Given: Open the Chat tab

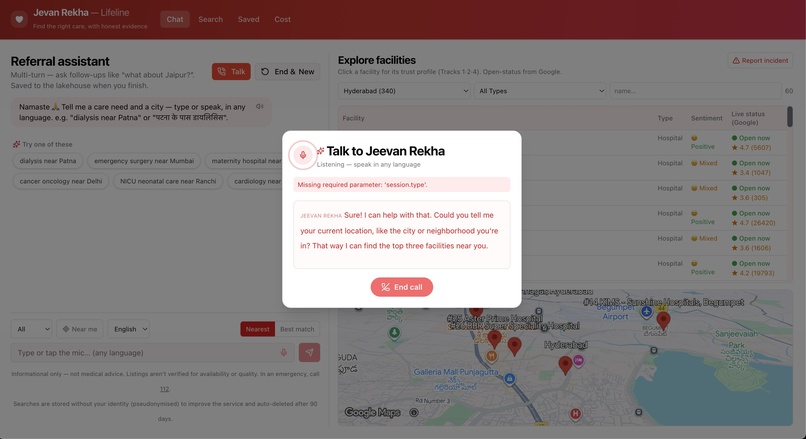Looking at the screenshot, I should [175, 20].
